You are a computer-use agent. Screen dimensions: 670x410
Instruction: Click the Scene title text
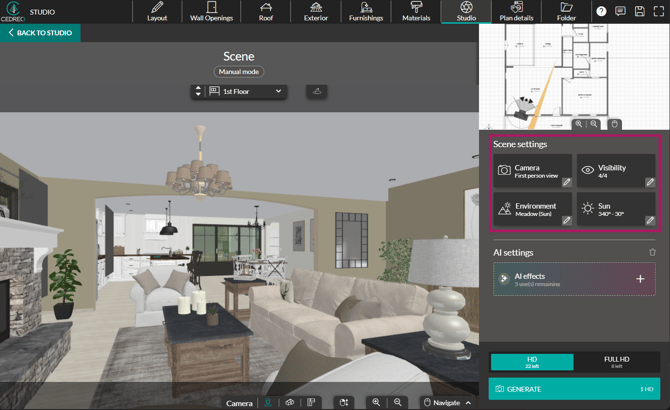(239, 56)
